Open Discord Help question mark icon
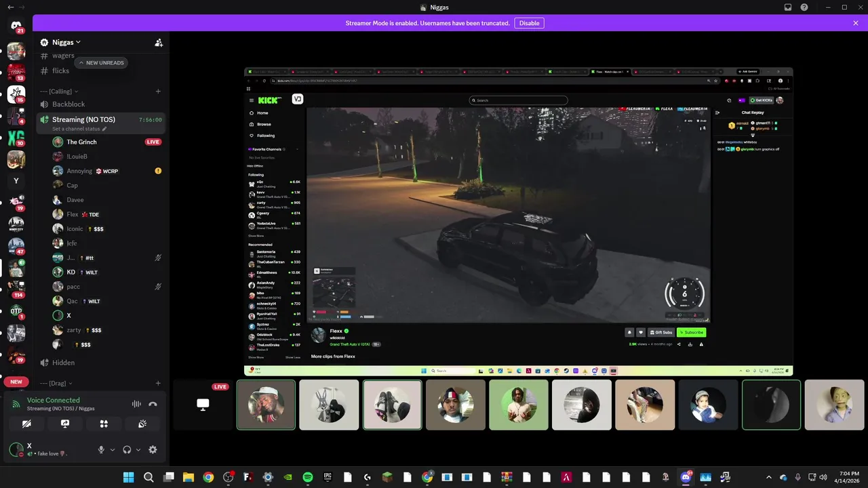This screenshot has width=868, height=488. 804,7
